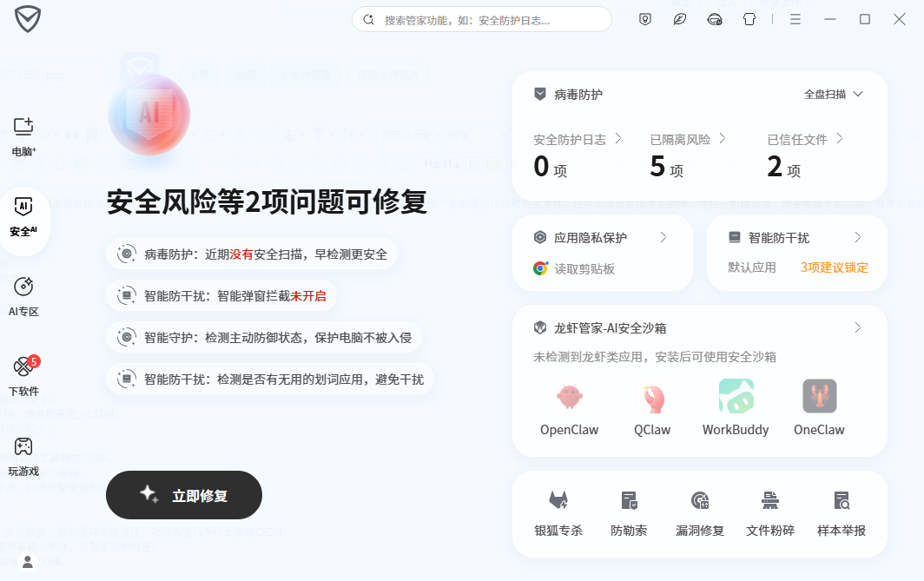
Task: Open the user account avatar
Action: tap(28, 562)
